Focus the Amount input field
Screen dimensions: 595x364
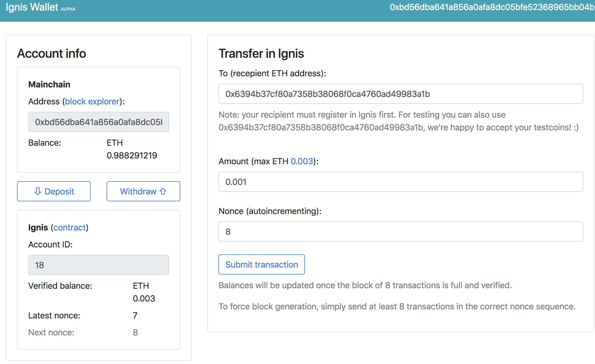coord(401,182)
